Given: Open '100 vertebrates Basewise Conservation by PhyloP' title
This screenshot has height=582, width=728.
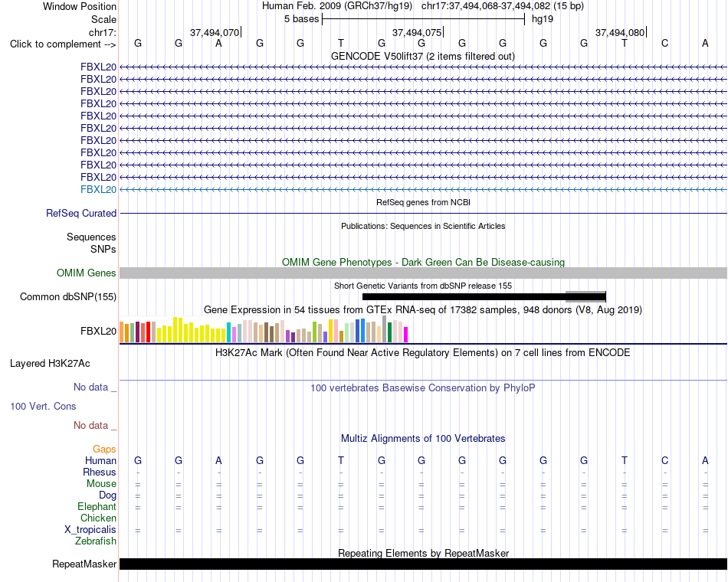Looking at the screenshot, I should pyautogui.click(x=423, y=388).
